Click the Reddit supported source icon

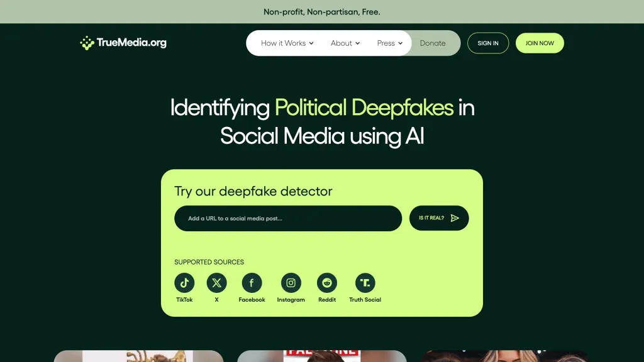[327, 283]
